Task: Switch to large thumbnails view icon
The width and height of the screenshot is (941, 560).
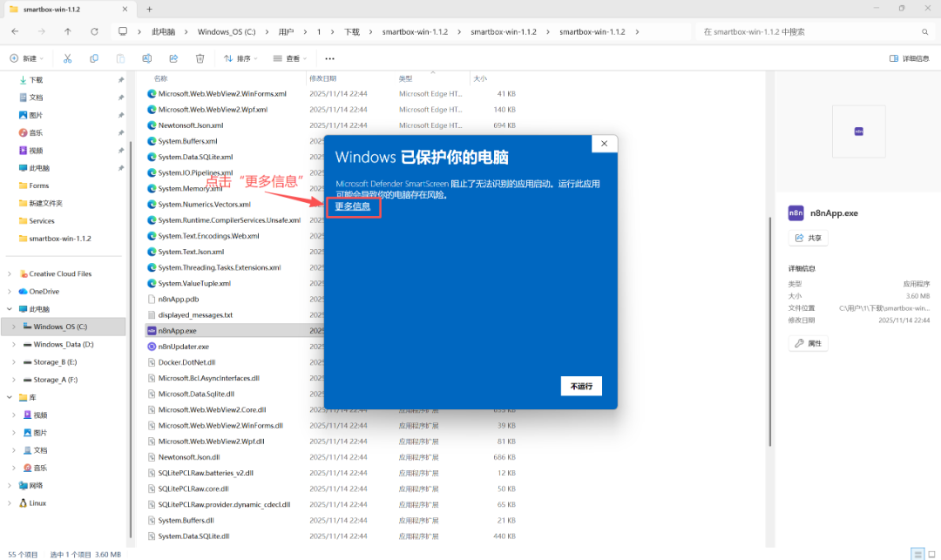Action: click(x=932, y=554)
